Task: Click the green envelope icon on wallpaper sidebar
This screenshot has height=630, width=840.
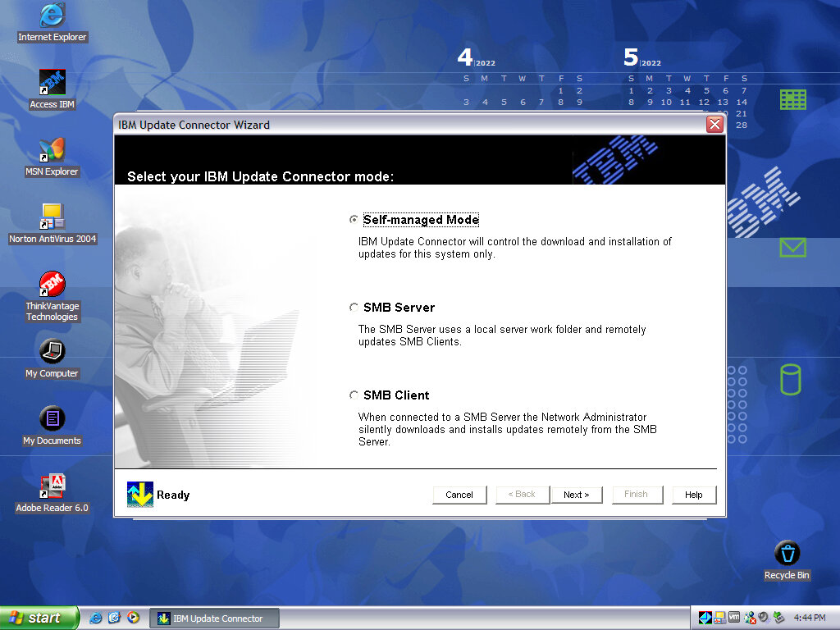Action: pyautogui.click(x=792, y=247)
